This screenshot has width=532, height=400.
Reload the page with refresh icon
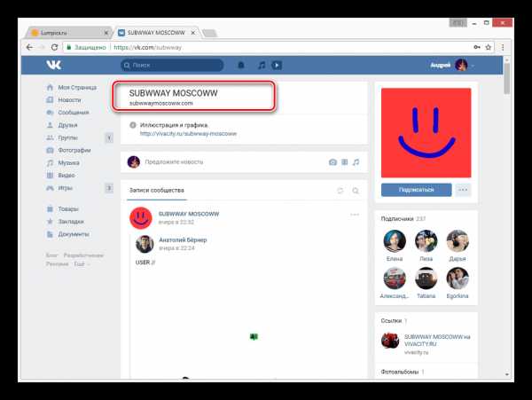click(x=54, y=47)
